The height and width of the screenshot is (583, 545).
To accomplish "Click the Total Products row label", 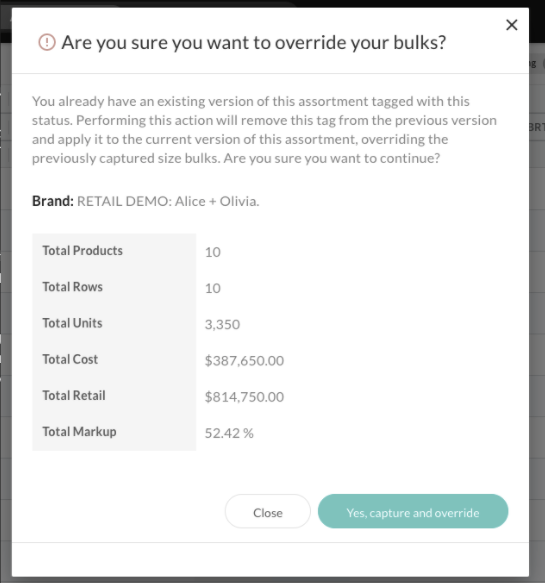I will (x=83, y=251).
